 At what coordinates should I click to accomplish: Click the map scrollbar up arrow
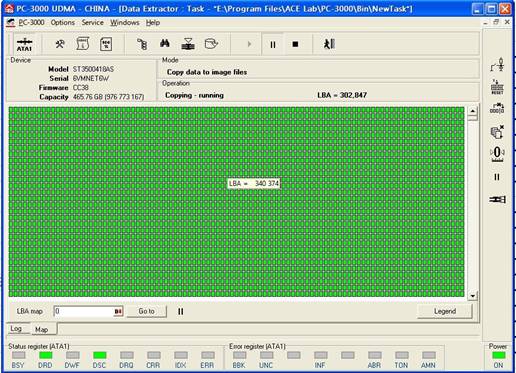click(473, 111)
